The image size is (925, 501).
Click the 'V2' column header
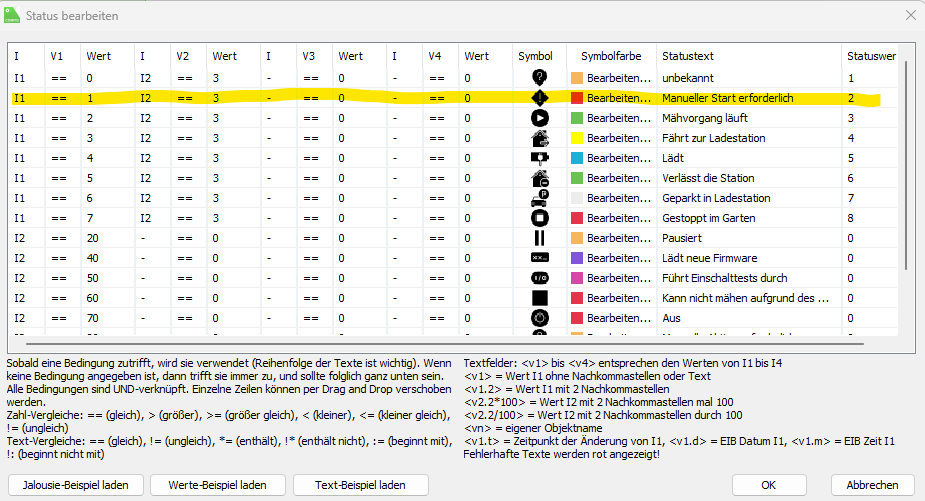tap(189, 56)
